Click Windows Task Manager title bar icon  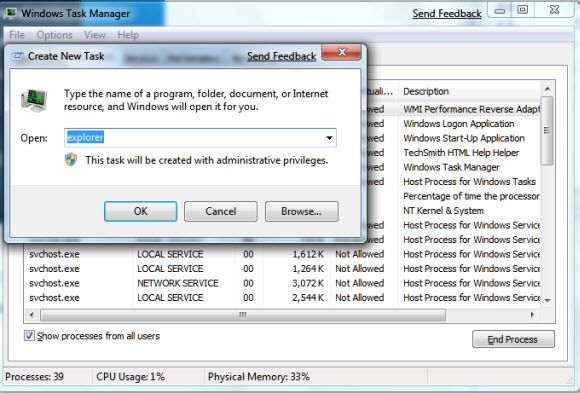tap(10, 13)
